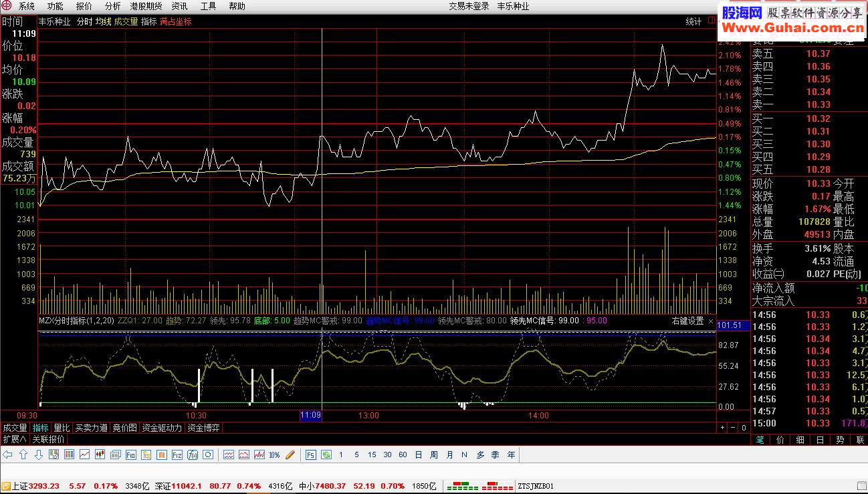This screenshot has width=868, height=494.
Task: Click the orange document toolbar icon
Action: [x=161, y=455]
